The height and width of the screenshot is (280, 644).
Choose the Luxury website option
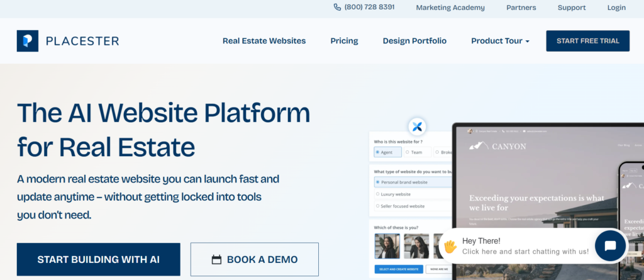pyautogui.click(x=413, y=194)
